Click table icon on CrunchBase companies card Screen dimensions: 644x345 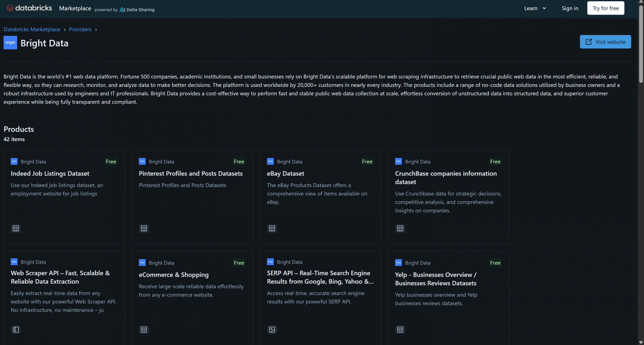pos(400,228)
